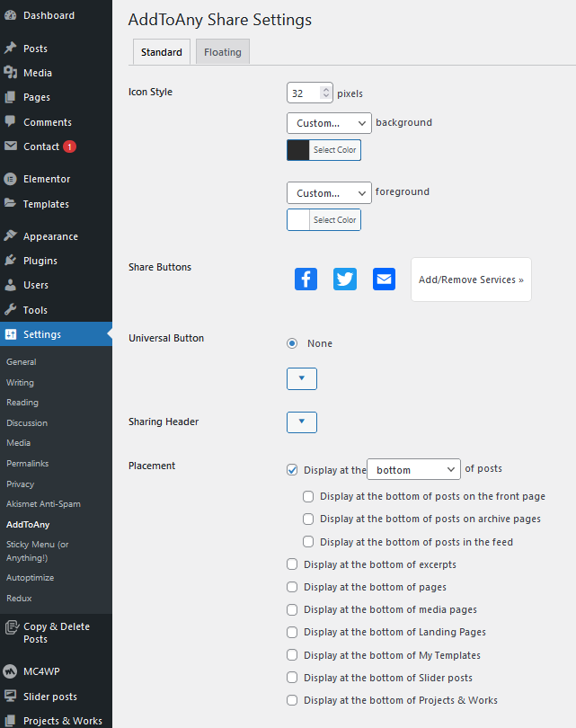
Task: Open the Permalinks settings submenu
Action: 27,464
